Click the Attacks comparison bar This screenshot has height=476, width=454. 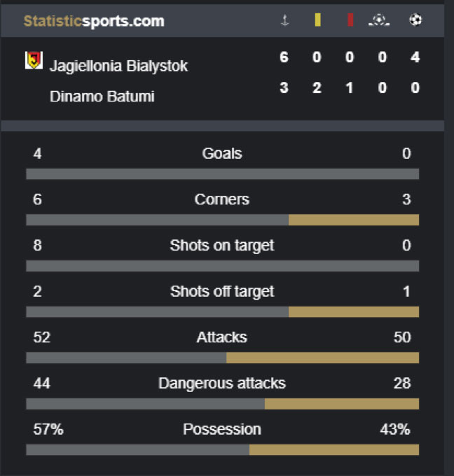222,358
